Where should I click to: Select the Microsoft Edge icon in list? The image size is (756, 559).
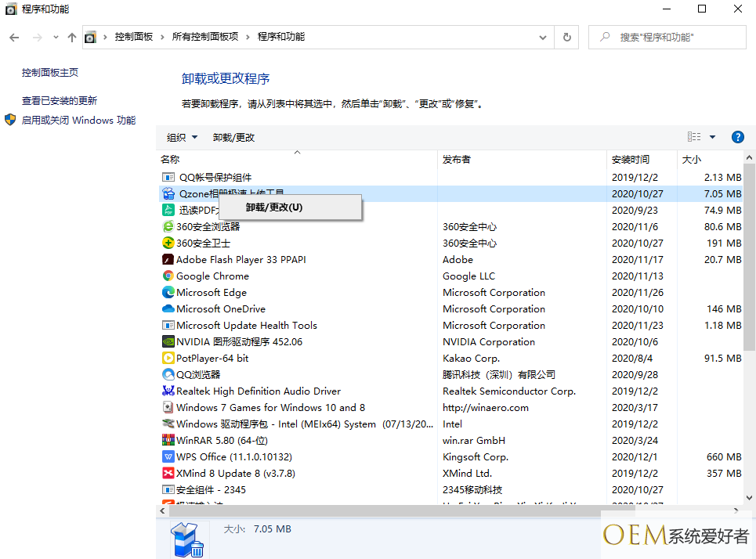point(168,293)
